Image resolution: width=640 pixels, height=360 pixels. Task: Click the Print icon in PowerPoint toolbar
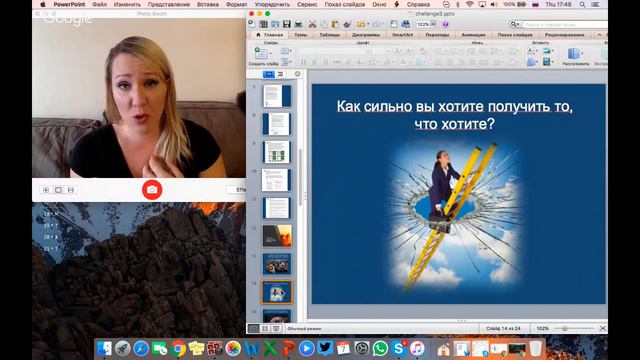pyautogui.click(x=298, y=24)
